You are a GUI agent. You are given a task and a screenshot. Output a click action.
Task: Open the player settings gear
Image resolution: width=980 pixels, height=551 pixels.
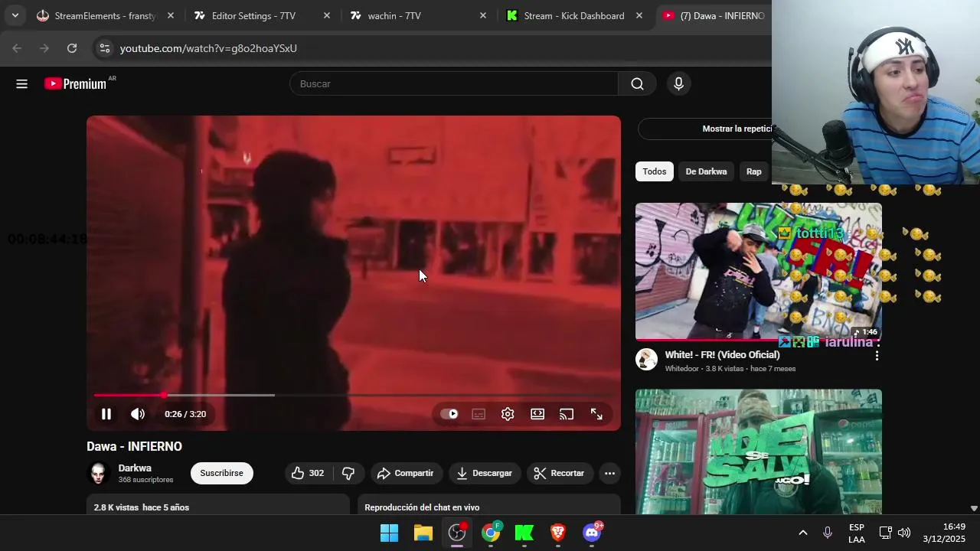[508, 414]
